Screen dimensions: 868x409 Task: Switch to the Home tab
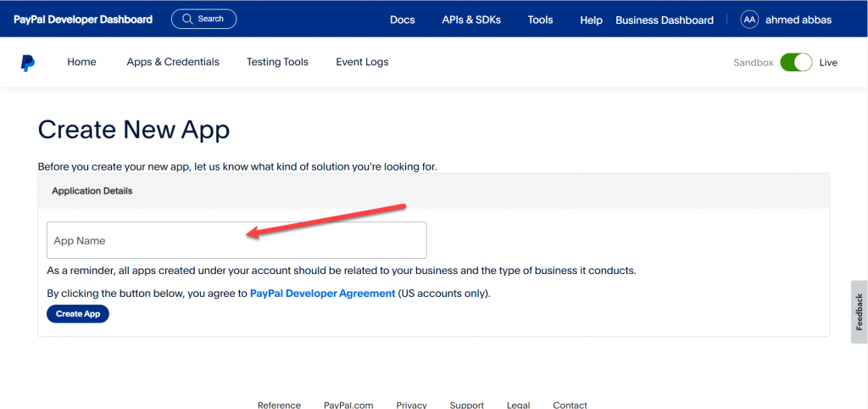tap(82, 62)
